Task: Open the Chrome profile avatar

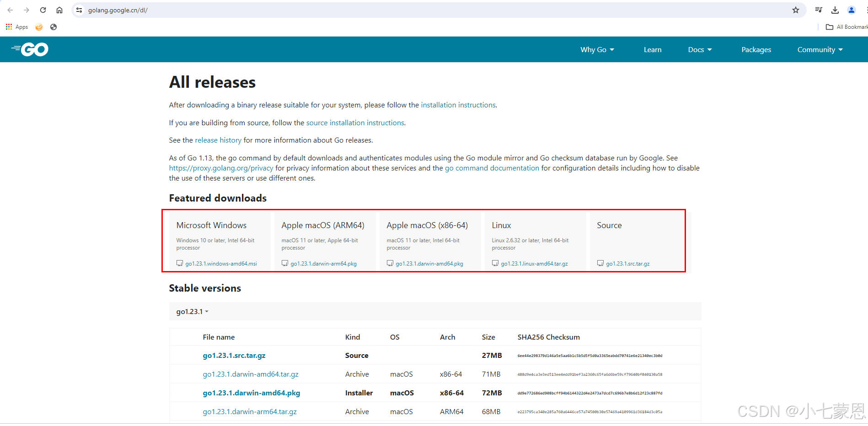Action: tap(852, 10)
